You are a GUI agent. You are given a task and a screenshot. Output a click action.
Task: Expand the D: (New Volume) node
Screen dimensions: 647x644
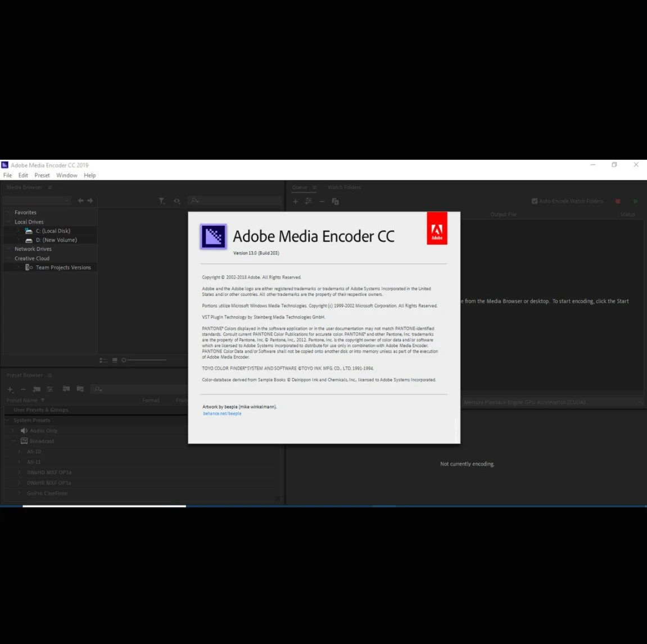(x=19, y=240)
